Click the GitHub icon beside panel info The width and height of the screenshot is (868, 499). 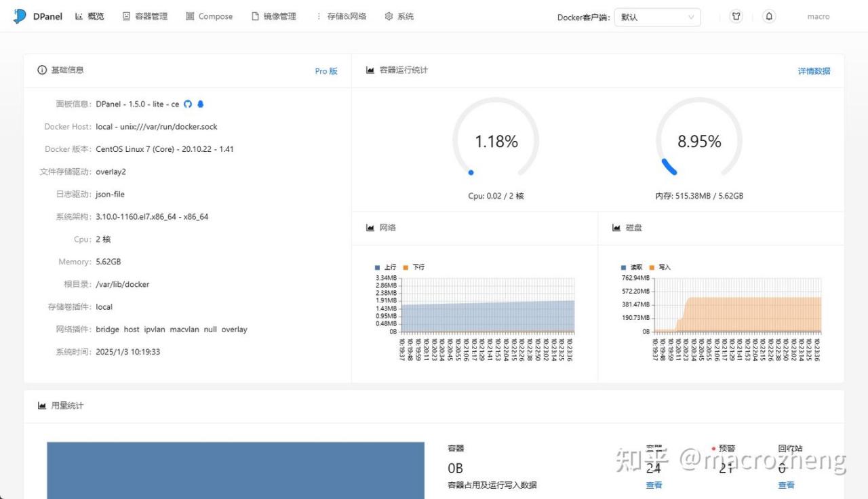click(x=188, y=104)
